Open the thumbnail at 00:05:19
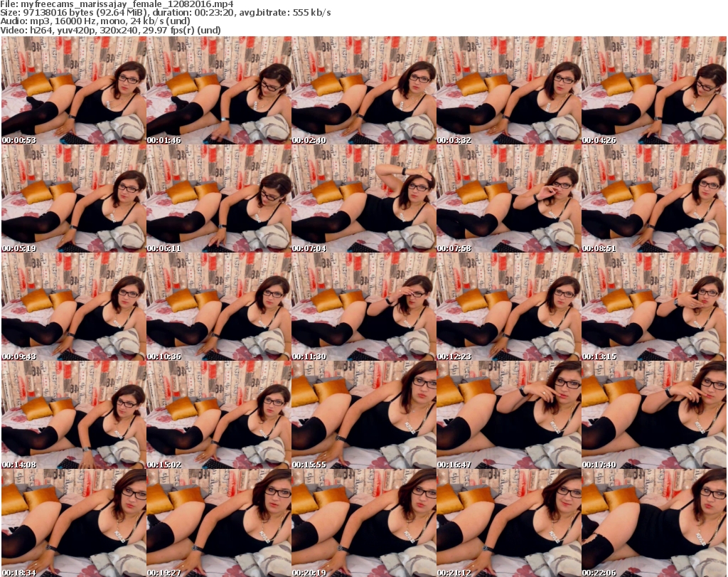728x577 pixels. point(74,198)
